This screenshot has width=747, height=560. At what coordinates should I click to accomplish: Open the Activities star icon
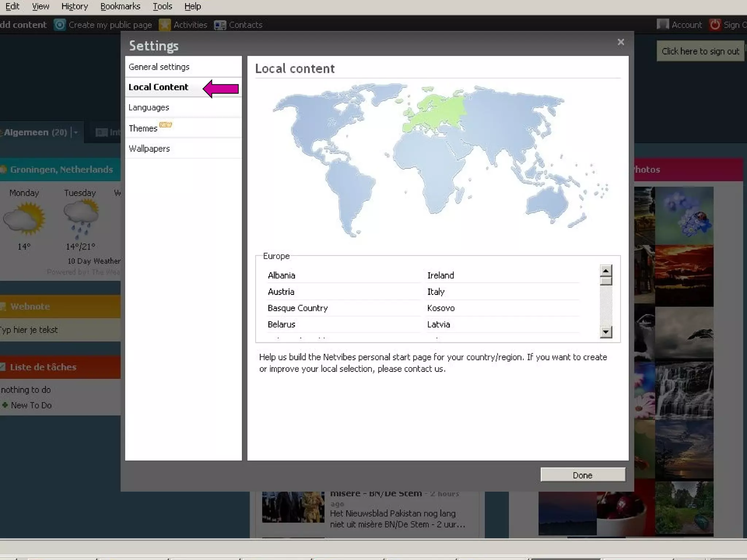(165, 25)
